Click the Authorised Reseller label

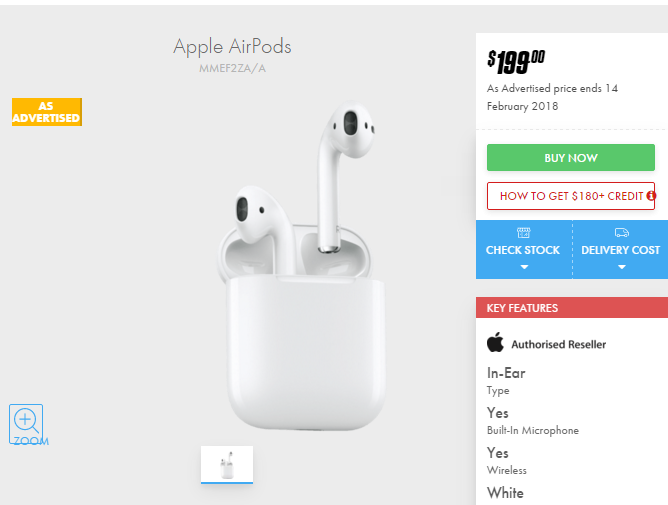[x=559, y=344]
